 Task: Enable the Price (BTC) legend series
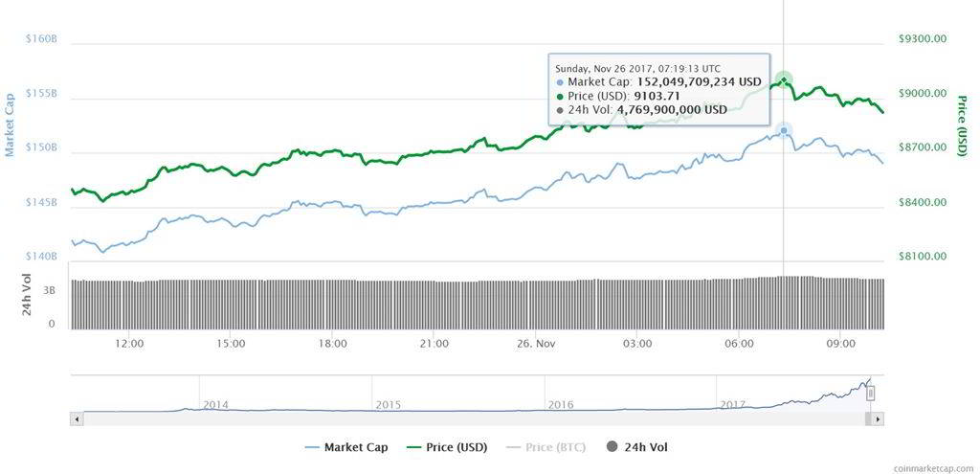[x=546, y=447]
